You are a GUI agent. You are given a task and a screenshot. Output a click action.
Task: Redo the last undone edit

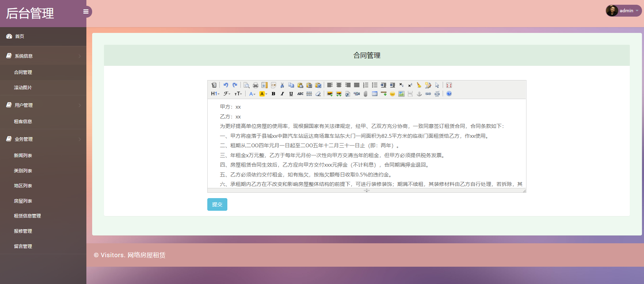click(235, 85)
